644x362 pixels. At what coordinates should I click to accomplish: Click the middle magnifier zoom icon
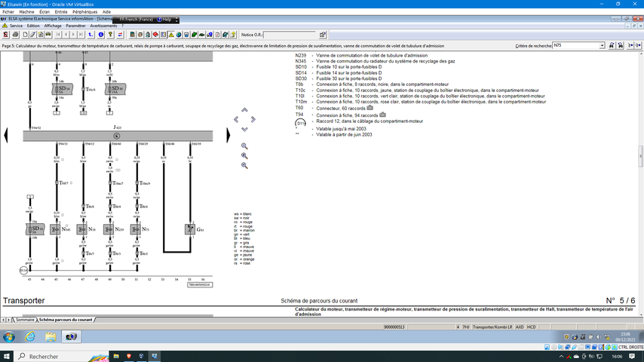[244, 155]
